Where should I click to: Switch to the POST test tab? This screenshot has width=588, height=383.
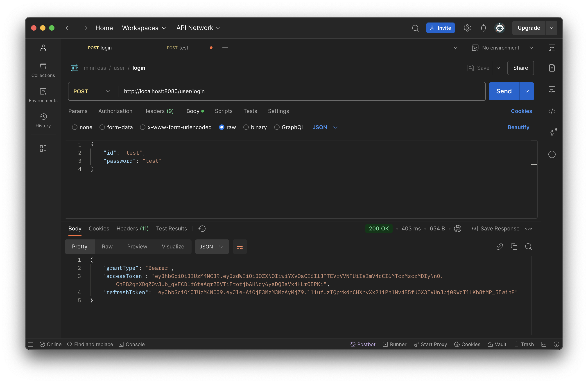177,48
